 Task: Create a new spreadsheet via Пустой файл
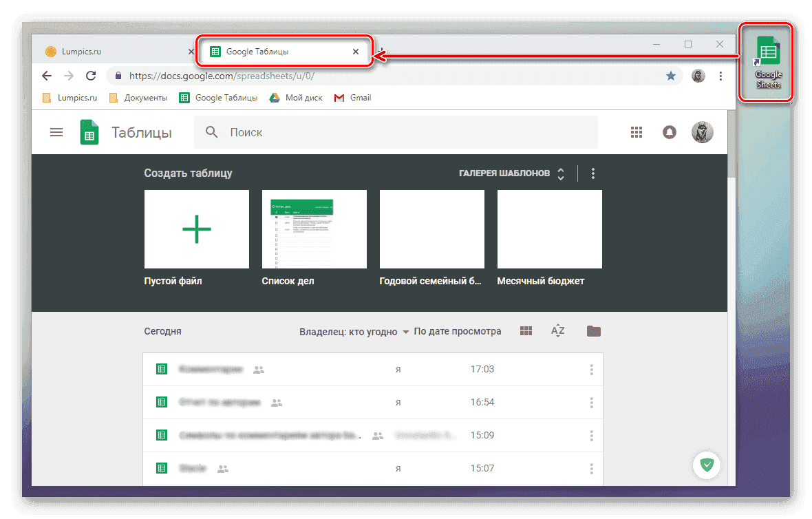196,229
